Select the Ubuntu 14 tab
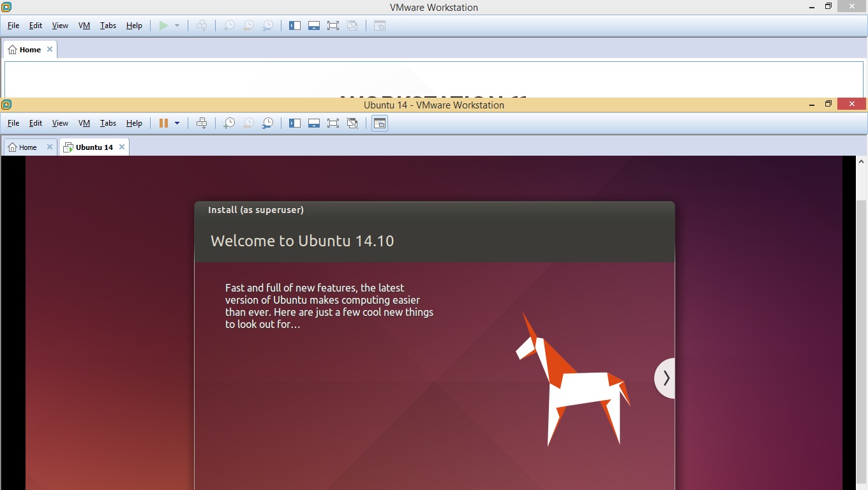This screenshot has height=490, width=868. [x=93, y=147]
